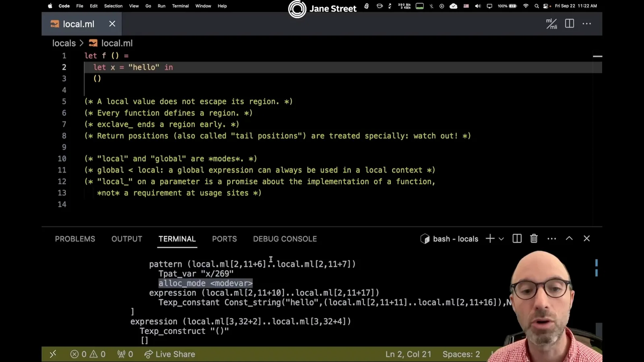Close the bottom terminal panel
This screenshot has width=644, height=362.
coord(587,239)
